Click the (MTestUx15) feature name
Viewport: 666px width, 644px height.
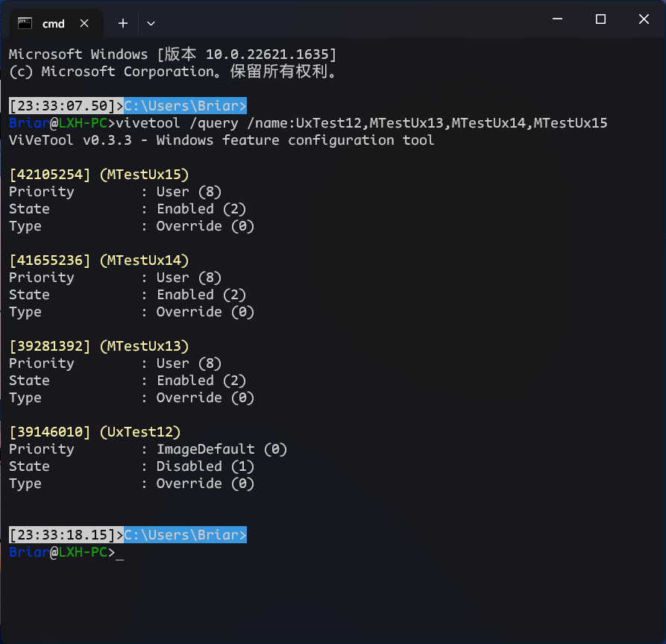[x=144, y=175]
